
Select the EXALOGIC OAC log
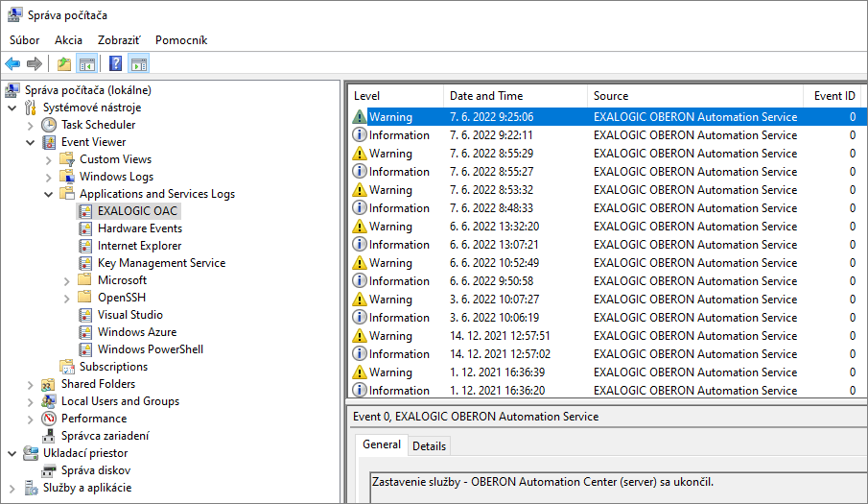pos(137,211)
